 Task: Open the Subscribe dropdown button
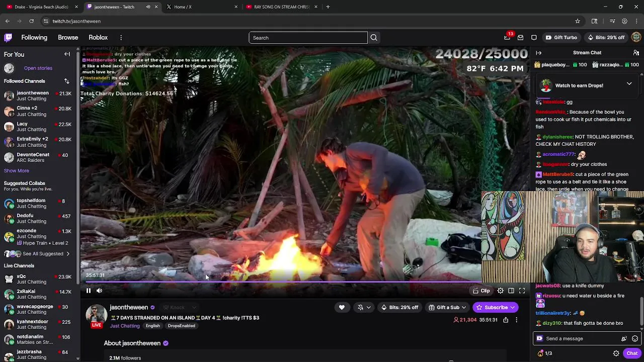tap(495, 307)
